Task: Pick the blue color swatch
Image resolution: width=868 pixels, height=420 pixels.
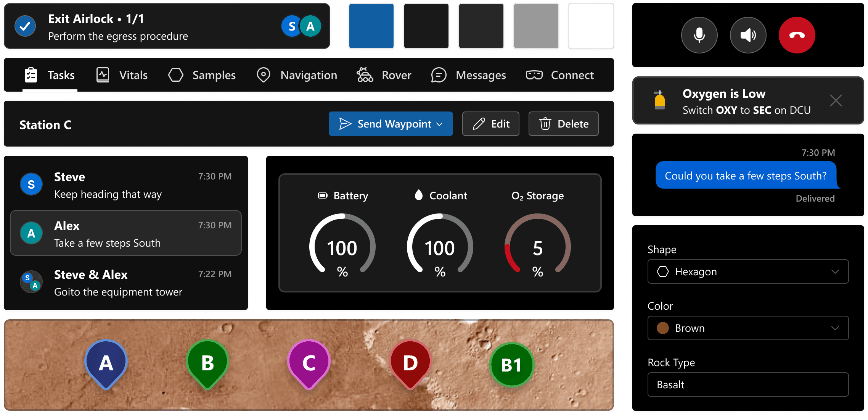Action: pos(371,26)
